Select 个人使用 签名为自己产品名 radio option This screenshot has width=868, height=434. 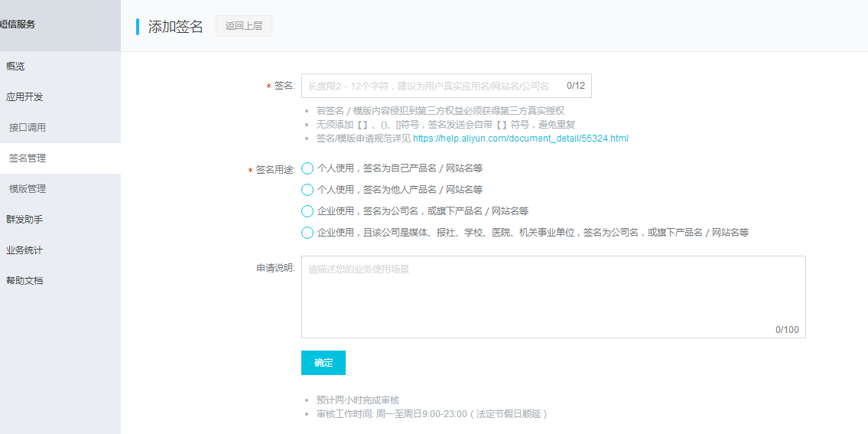(x=307, y=168)
